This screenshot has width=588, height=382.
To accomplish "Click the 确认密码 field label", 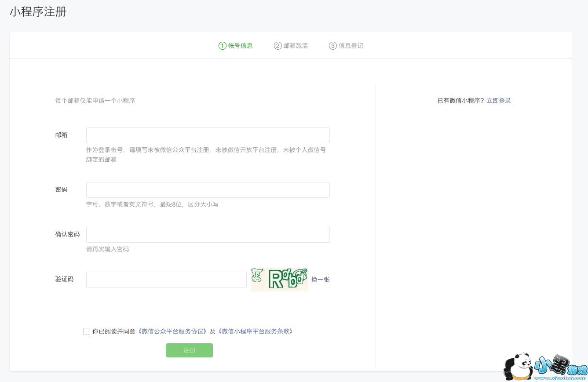I will click(68, 234).
